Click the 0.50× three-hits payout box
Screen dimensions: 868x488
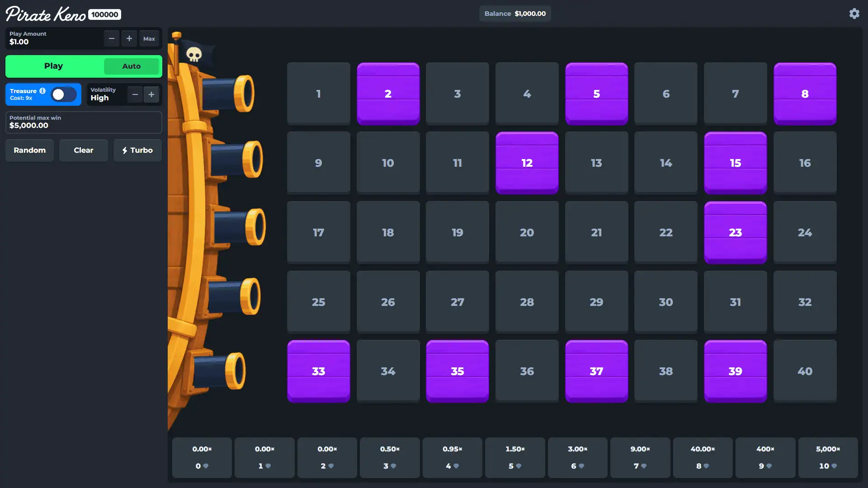390,458
